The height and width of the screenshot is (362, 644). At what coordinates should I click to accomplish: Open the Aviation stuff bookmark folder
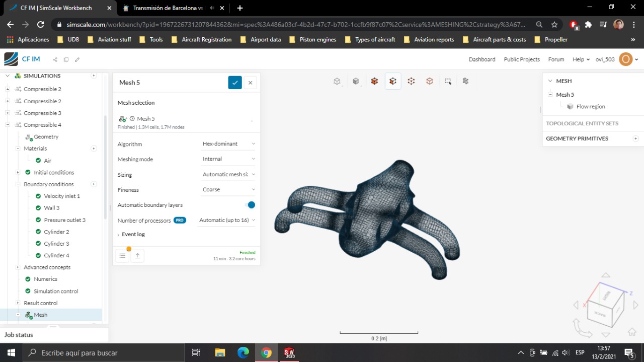(109, 39)
